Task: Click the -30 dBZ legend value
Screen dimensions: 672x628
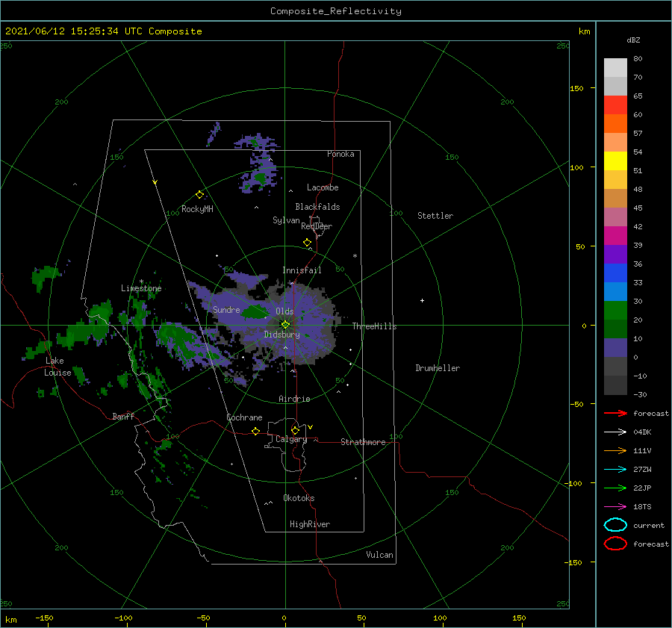Action: [640, 394]
